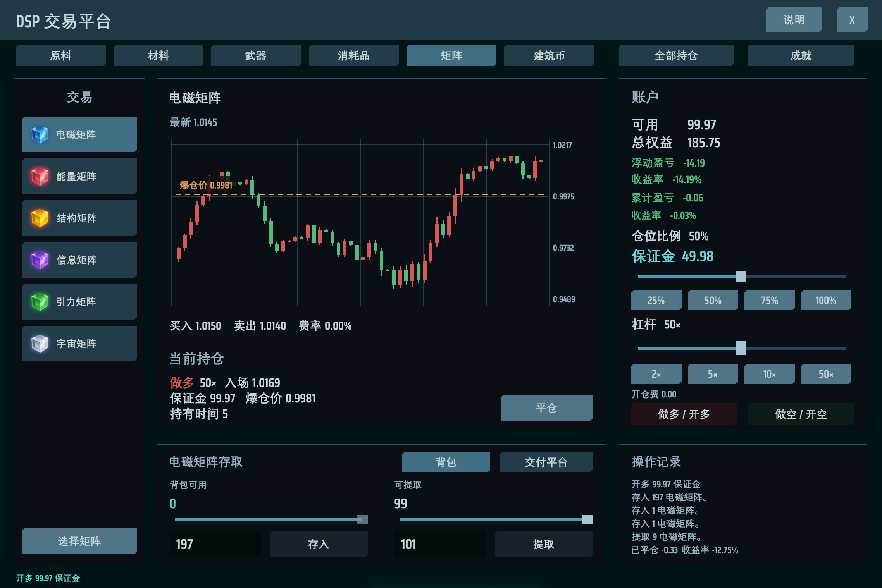Open the 材料 category tab
The width and height of the screenshot is (882, 588).
158,55
